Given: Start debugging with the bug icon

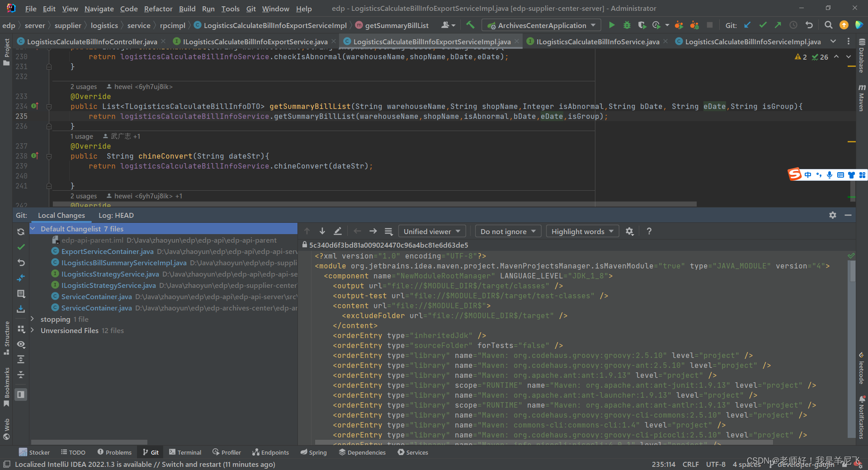Looking at the screenshot, I should click(627, 25).
